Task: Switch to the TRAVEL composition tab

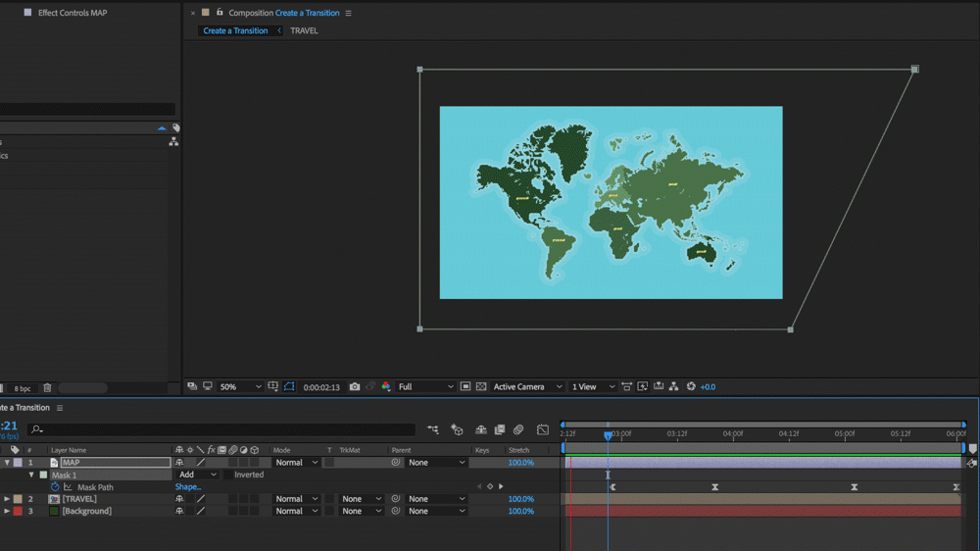Action: point(304,30)
